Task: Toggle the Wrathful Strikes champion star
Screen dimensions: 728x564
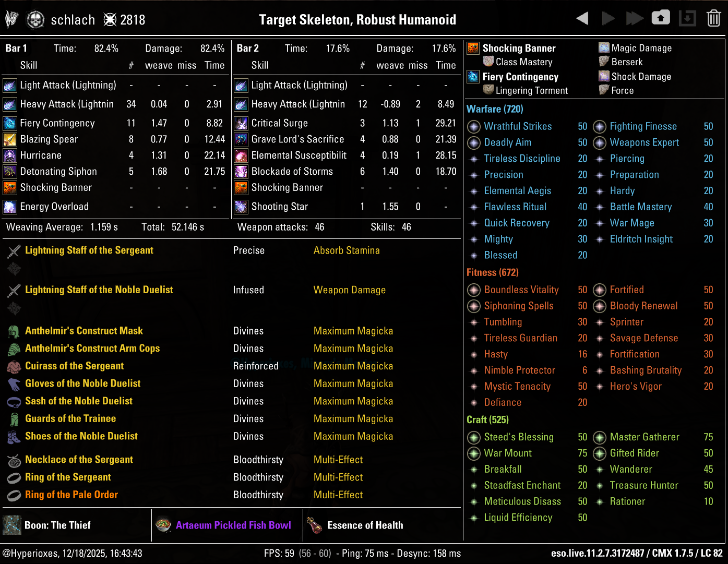Action: pyautogui.click(x=473, y=126)
